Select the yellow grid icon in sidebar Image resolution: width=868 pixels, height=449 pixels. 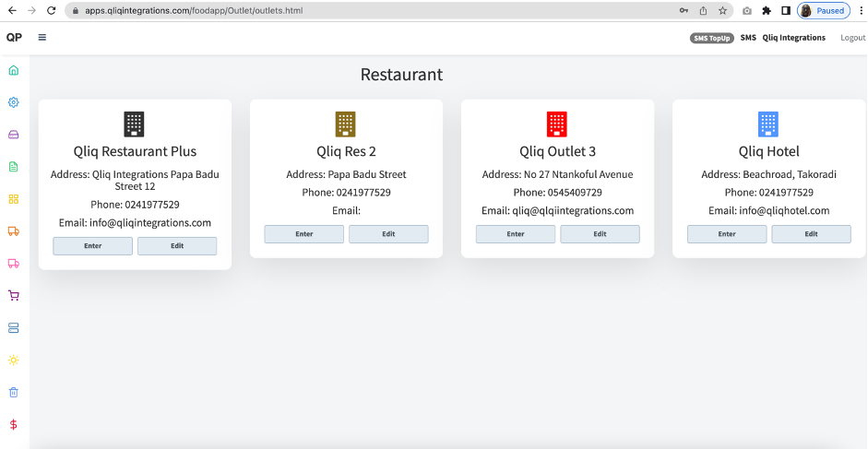point(14,199)
